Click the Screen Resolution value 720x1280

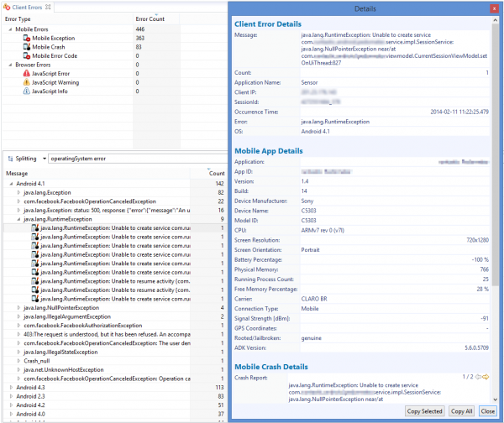point(477,240)
